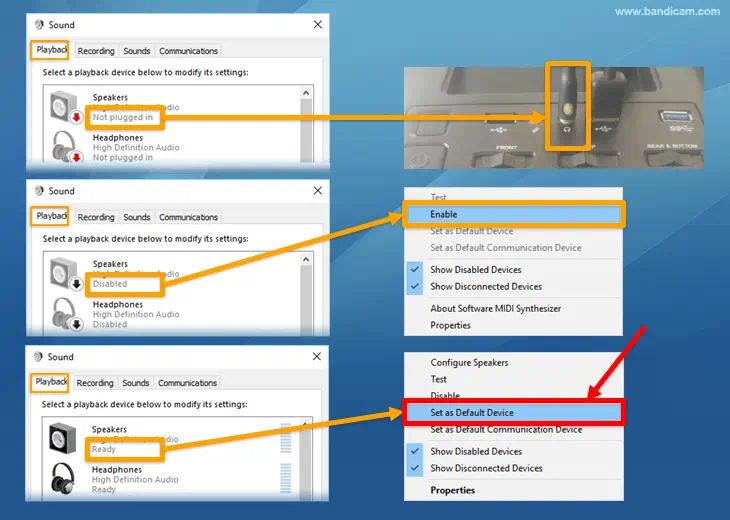
Task: Click the speaker icon in the top Sound title bar
Action: pyautogui.click(x=38, y=25)
